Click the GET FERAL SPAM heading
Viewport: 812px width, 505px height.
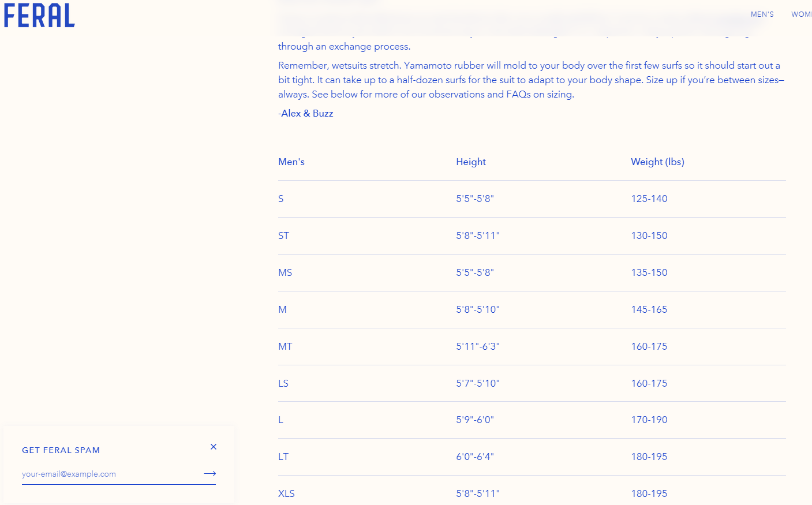point(61,450)
